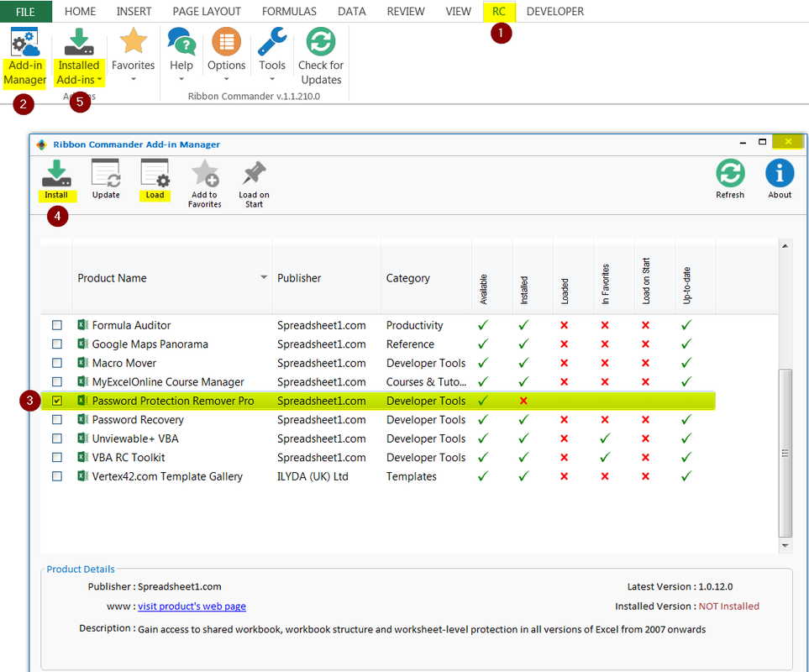This screenshot has width=809, height=672.
Task: Open the Add-in Manager from the ribbon
Action: [24, 58]
